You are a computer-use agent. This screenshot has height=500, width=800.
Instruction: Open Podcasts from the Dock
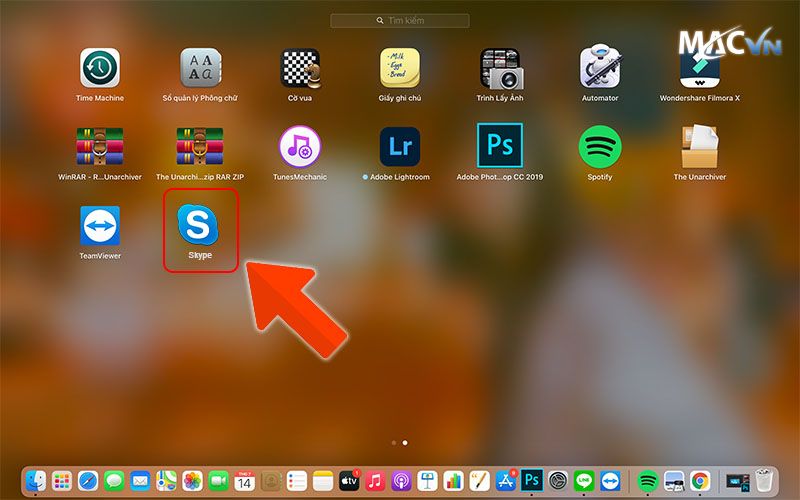401,481
